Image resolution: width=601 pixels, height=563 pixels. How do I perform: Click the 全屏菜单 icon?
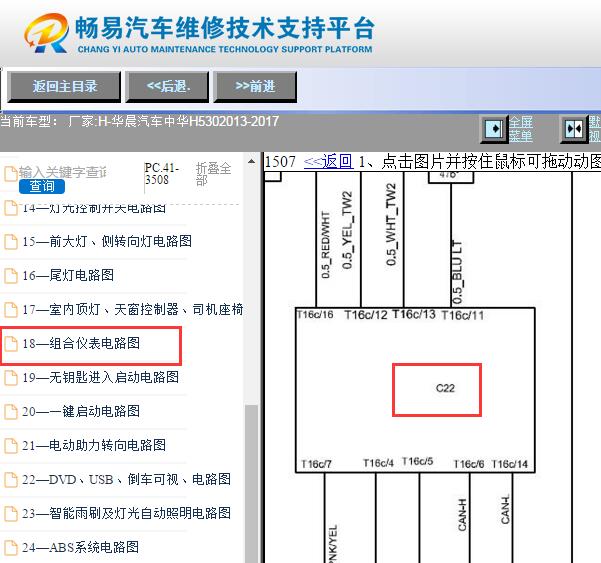494,129
